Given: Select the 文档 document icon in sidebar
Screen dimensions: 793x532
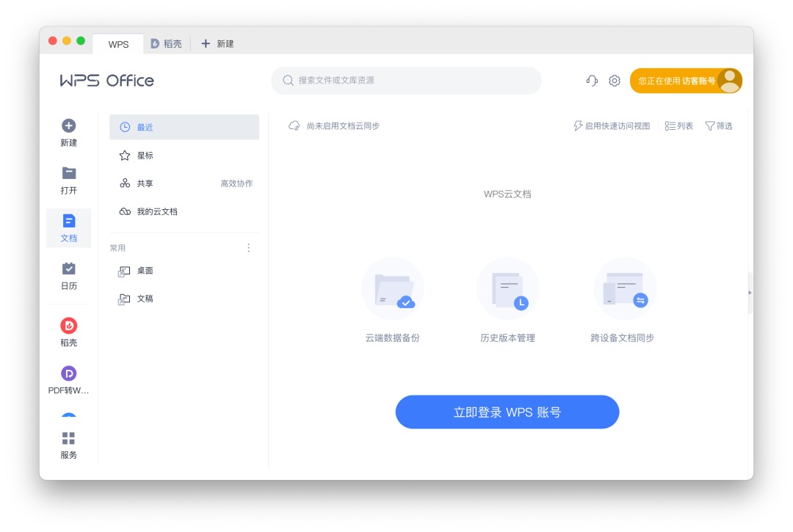Looking at the screenshot, I should [x=69, y=221].
